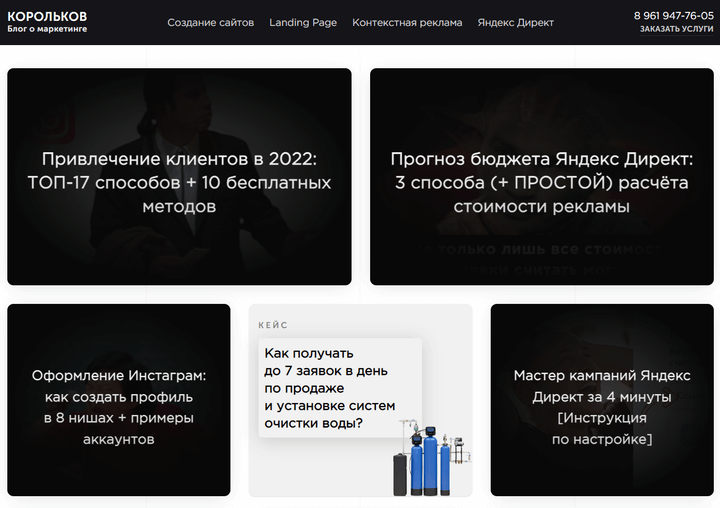The width and height of the screenshot is (720, 508).
Task: Click the phone number 8 961 947-76-05
Action: coord(673,16)
